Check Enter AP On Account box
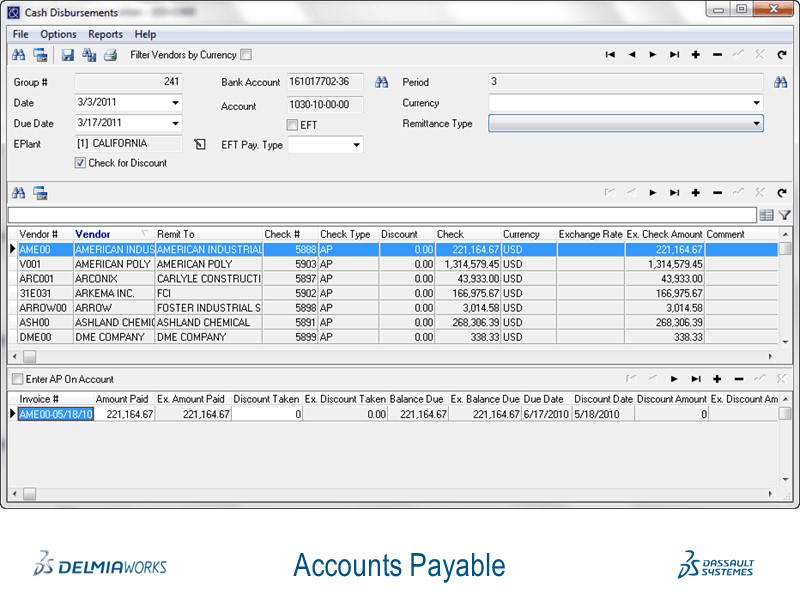800x600 pixels. click(16, 379)
